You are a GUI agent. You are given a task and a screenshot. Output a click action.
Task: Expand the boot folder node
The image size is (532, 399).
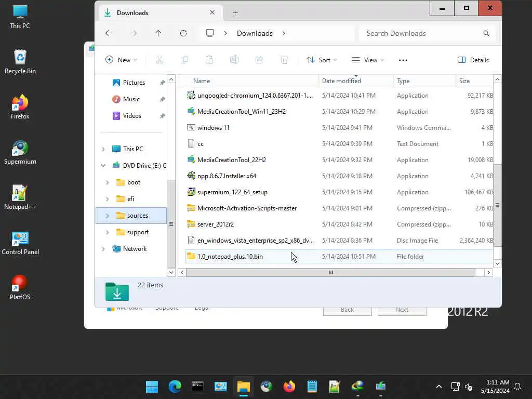[107, 182]
